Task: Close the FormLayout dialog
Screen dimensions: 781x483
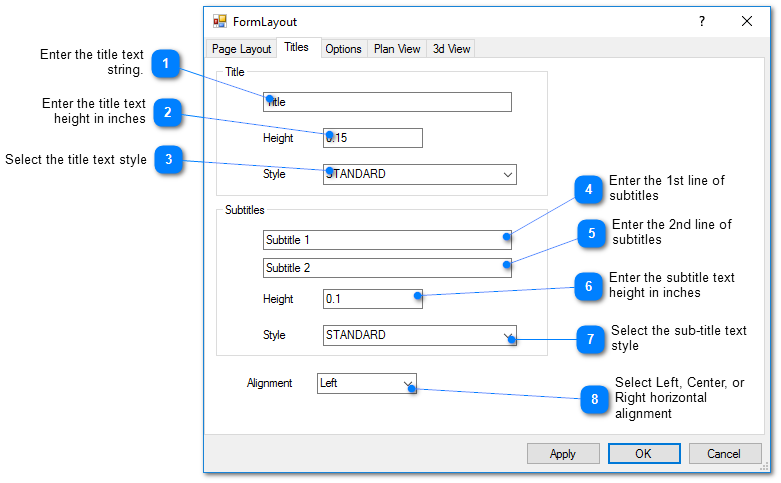Action: click(x=747, y=21)
